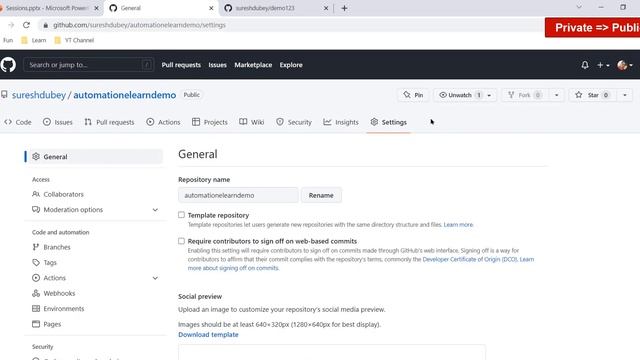The height and width of the screenshot is (360, 640).
Task: Expand the Moderation options chevron
Action: pos(155,209)
